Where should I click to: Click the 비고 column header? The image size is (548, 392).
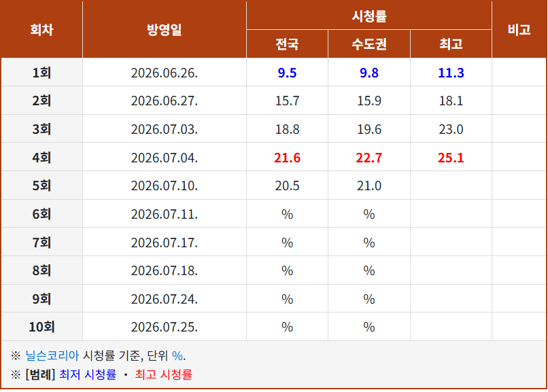pyautogui.click(x=519, y=30)
